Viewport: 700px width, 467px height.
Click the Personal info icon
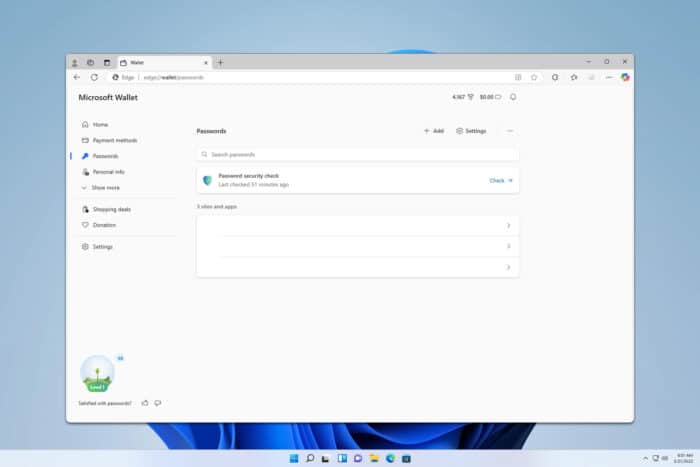pos(85,172)
